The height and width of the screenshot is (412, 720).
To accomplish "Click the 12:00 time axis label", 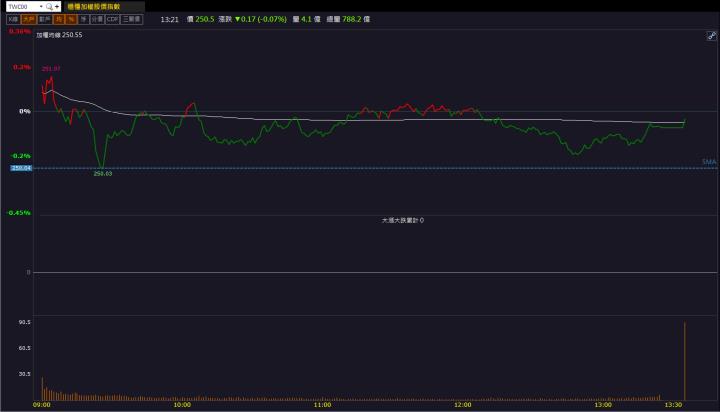I will pyautogui.click(x=462, y=405).
